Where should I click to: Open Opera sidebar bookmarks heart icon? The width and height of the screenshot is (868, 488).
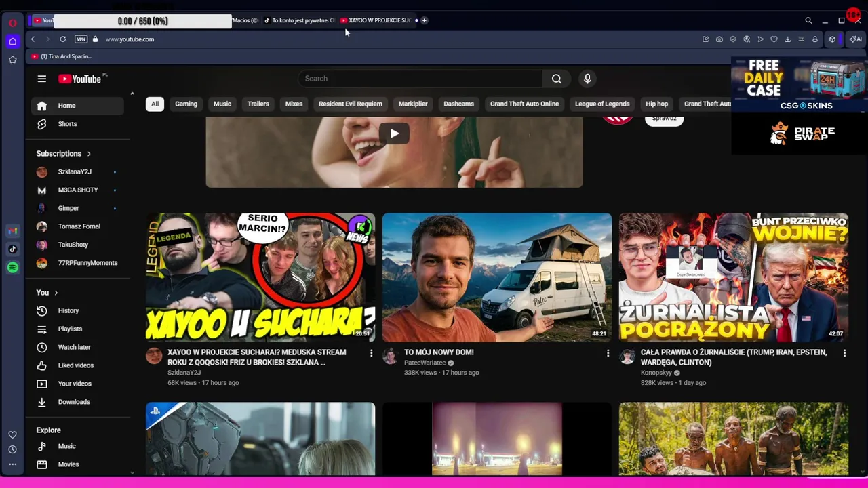12,434
